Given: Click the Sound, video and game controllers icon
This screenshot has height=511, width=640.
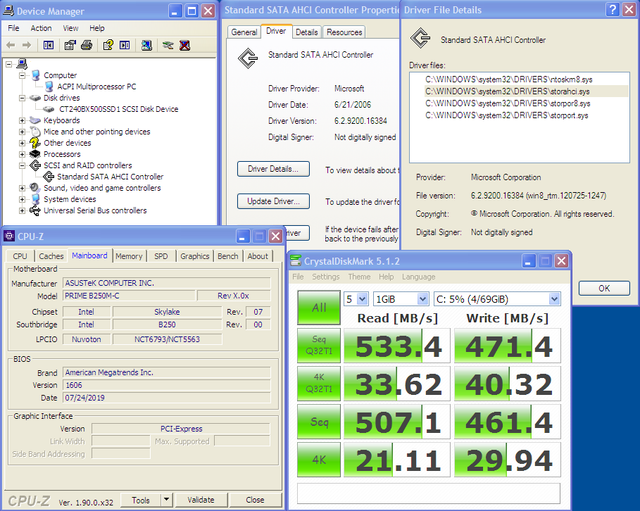Looking at the screenshot, I should [x=35, y=188].
